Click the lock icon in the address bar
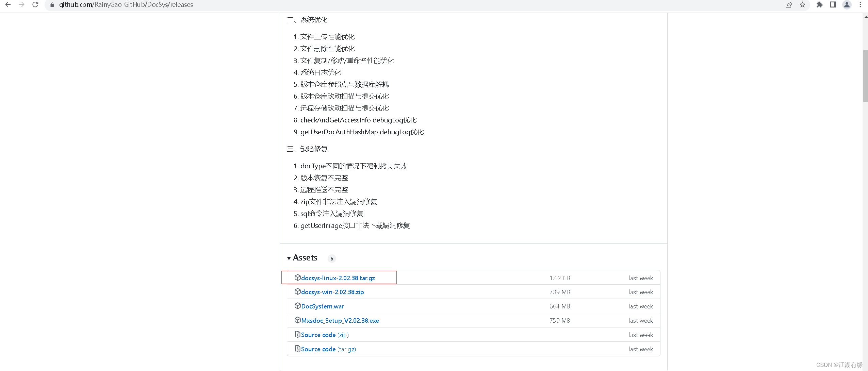The width and height of the screenshot is (868, 371). pos(52,5)
